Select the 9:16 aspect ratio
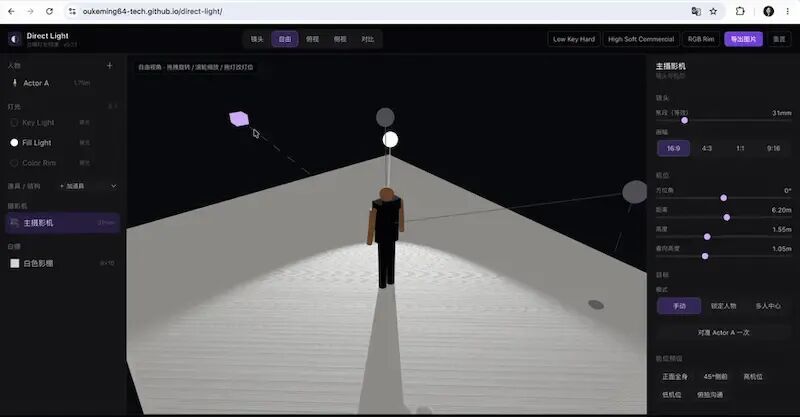This screenshot has height=417, width=800. (773, 149)
